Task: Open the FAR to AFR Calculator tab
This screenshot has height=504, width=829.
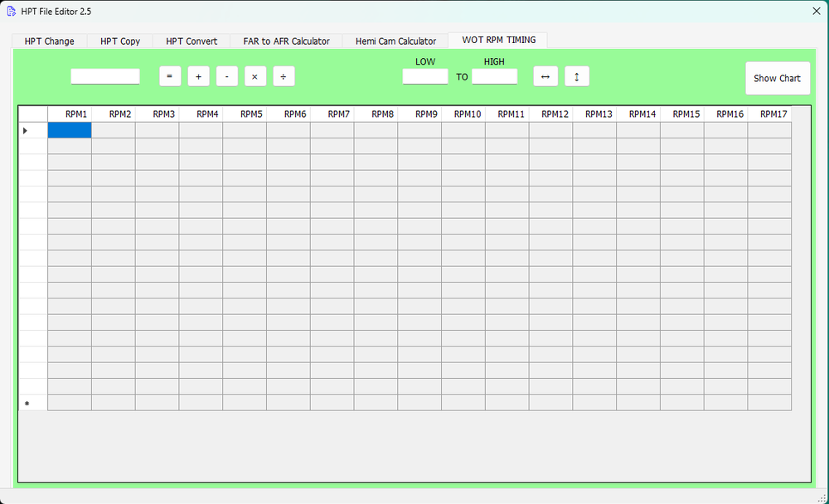Action: tap(286, 41)
